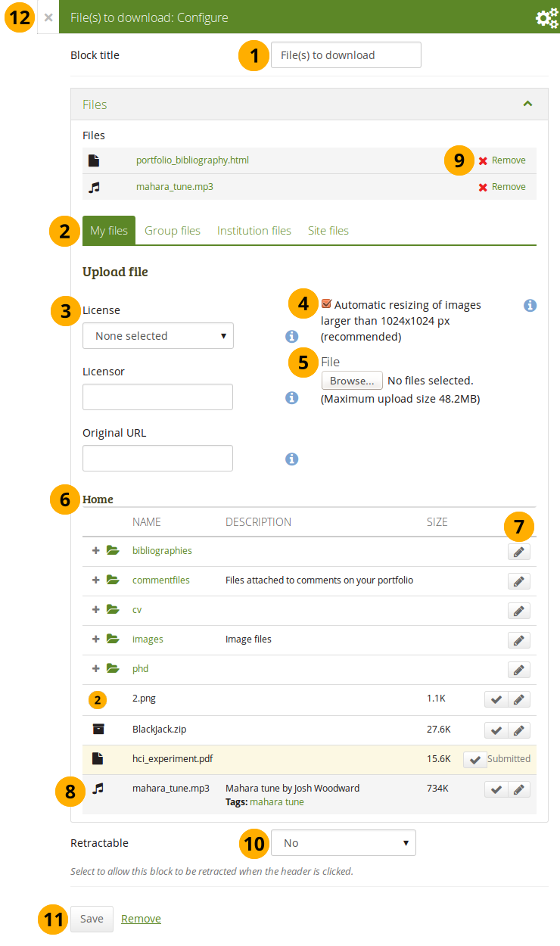Open the Retractable dropdown
560x946 pixels.
point(343,842)
